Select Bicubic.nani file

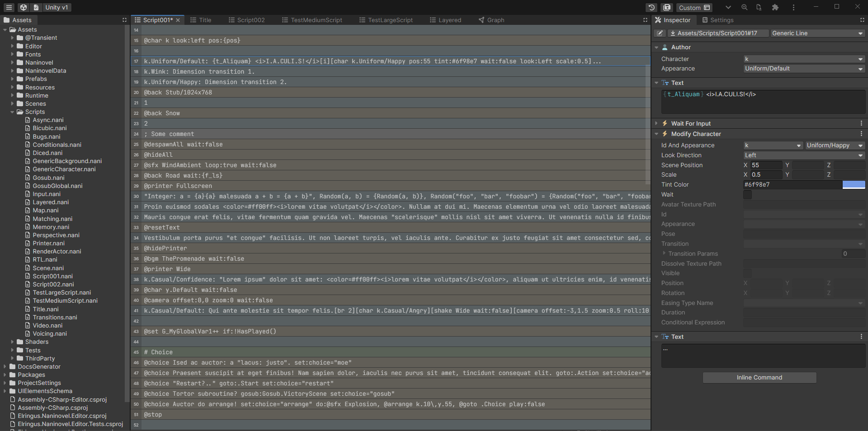(x=49, y=128)
